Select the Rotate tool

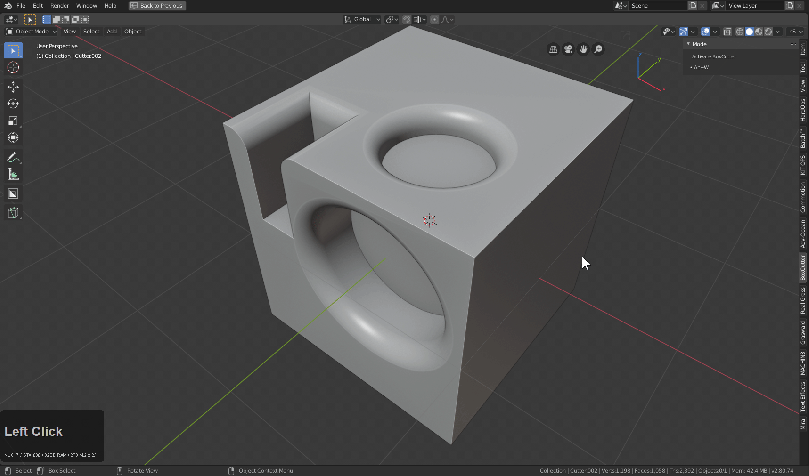tap(13, 103)
